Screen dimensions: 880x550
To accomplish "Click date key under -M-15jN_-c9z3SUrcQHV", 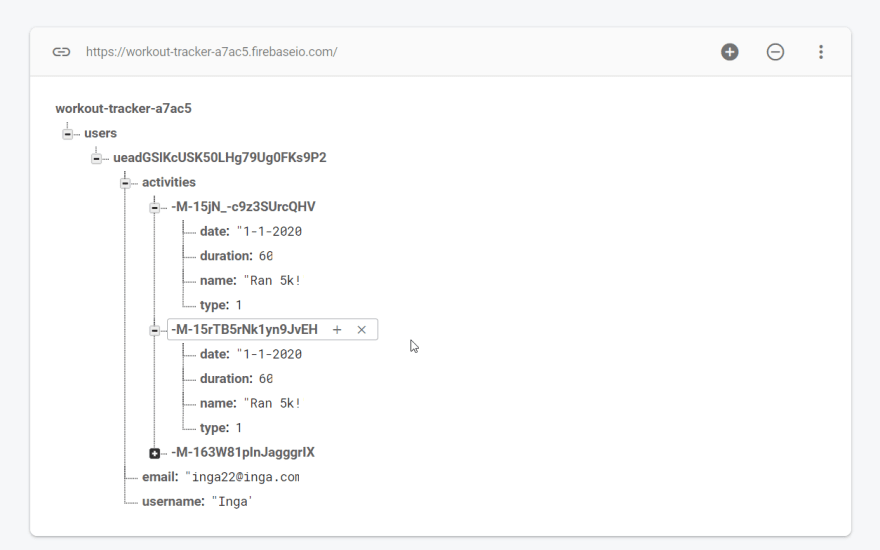I will click(x=215, y=231).
